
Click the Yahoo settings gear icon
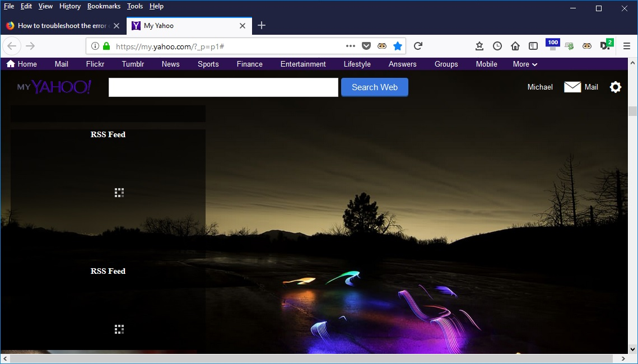click(x=615, y=87)
